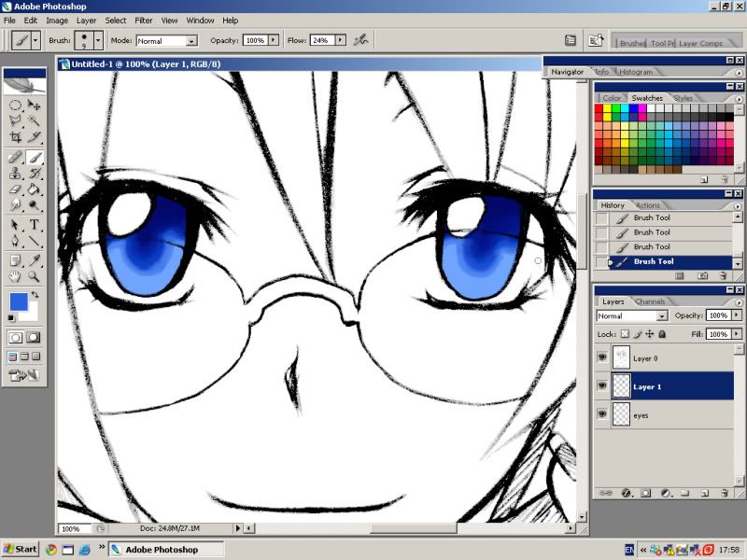Select the Elliptical Marquee tool
The image size is (747, 560).
(15, 105)
